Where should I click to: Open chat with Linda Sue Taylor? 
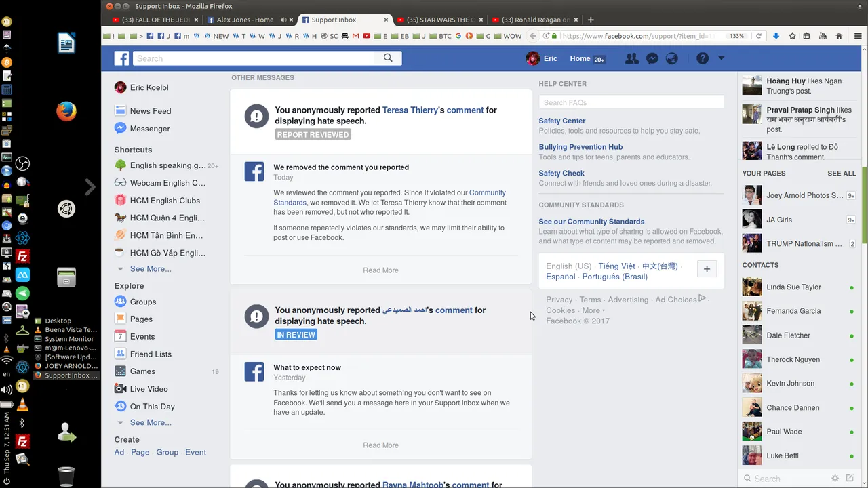point(797,287)
